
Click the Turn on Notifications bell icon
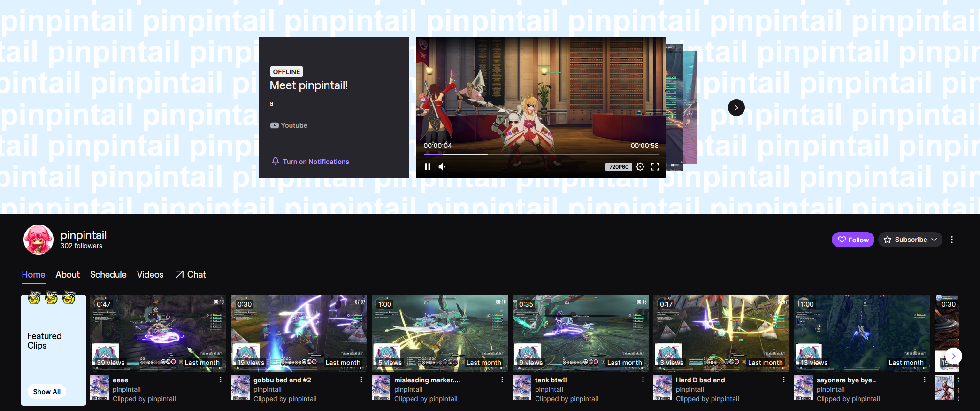276,161
